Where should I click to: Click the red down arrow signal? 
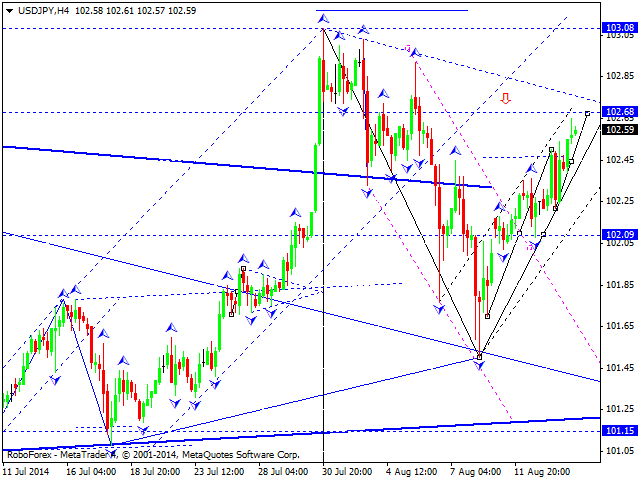506,98
